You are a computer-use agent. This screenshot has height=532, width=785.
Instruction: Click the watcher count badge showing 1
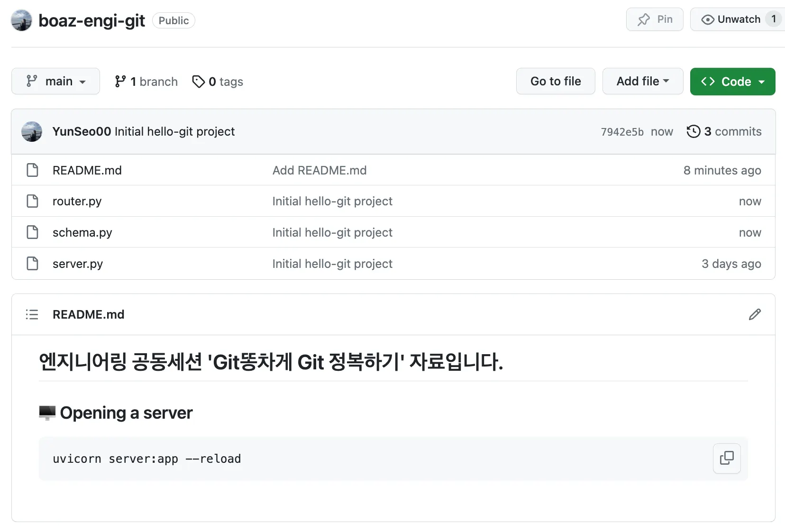[x=774, y=19]
